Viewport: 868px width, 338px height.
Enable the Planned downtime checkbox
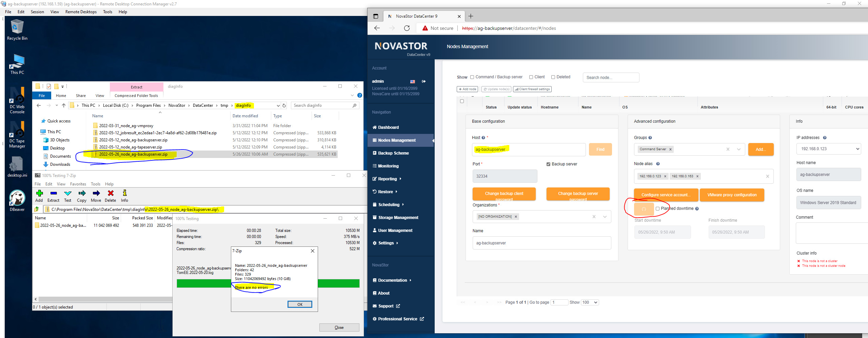tap(657, 208)
